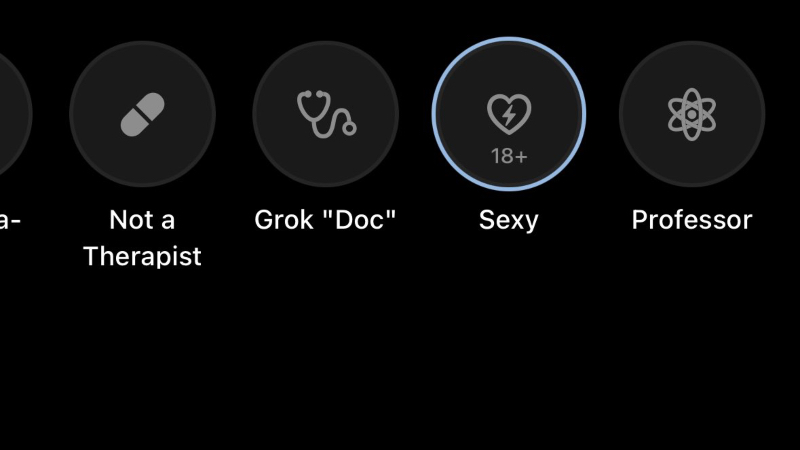800x450 pixels.
Task: Click the stethoscope's round chest piece
Action: click(x=349, y=128)
